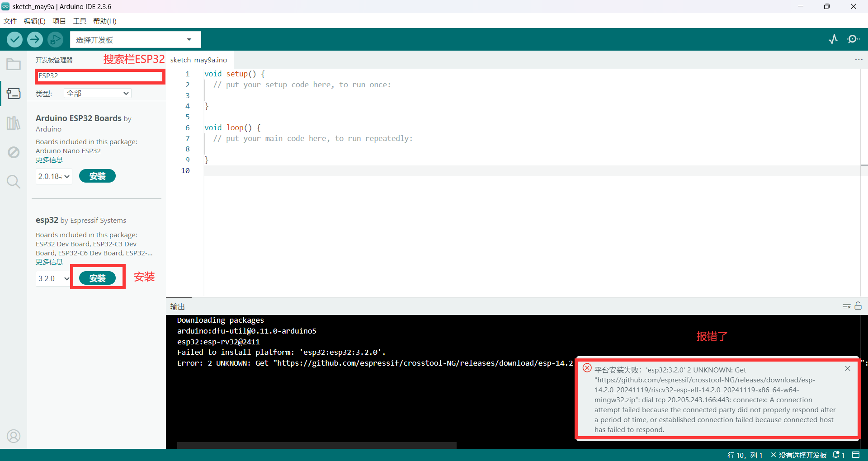Toggle the Boards Manager sidebar icon

pyautogui.click(x=14, y=94)
